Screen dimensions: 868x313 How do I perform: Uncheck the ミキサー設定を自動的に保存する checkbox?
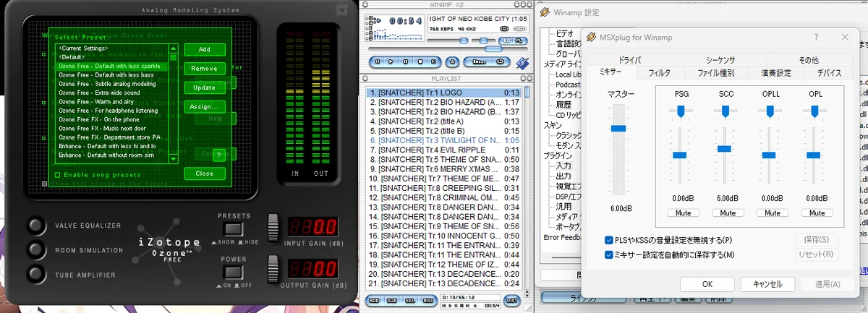click(x=608, y=254)
